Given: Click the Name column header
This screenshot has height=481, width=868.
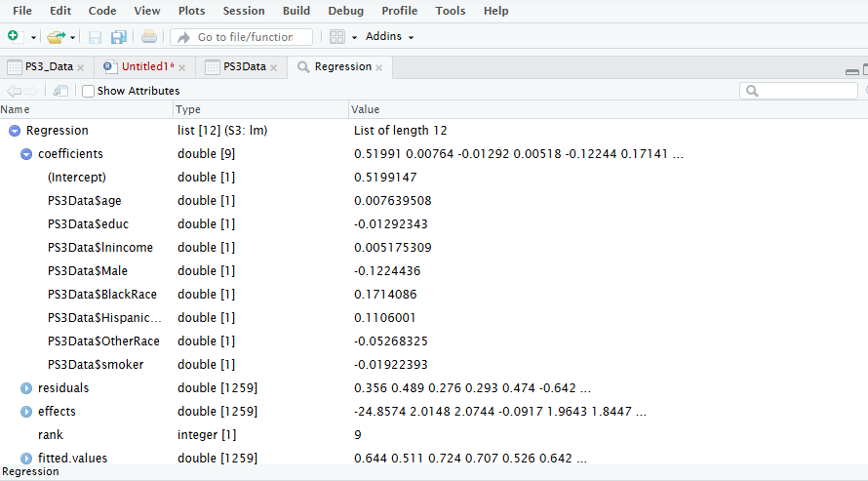Looking at the screenshot, I should pos(87,109).
